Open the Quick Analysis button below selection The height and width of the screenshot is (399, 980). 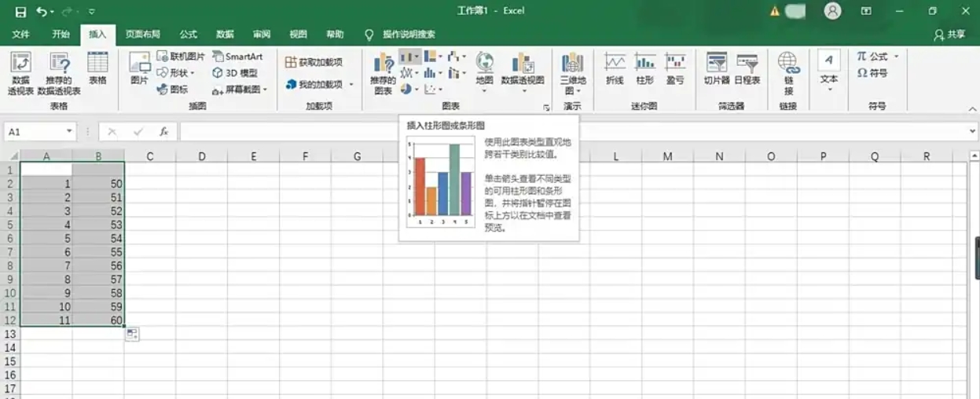tap(132, 335)
